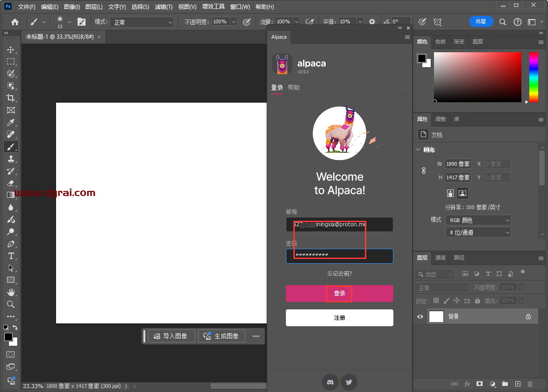The height and width of the screenshot is (392, 548).
Task: Click the pink 登录 button
Action: (339, 294)
